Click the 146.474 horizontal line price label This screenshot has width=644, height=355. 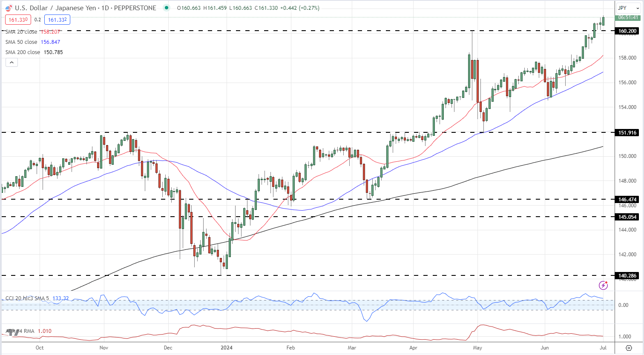627,199
